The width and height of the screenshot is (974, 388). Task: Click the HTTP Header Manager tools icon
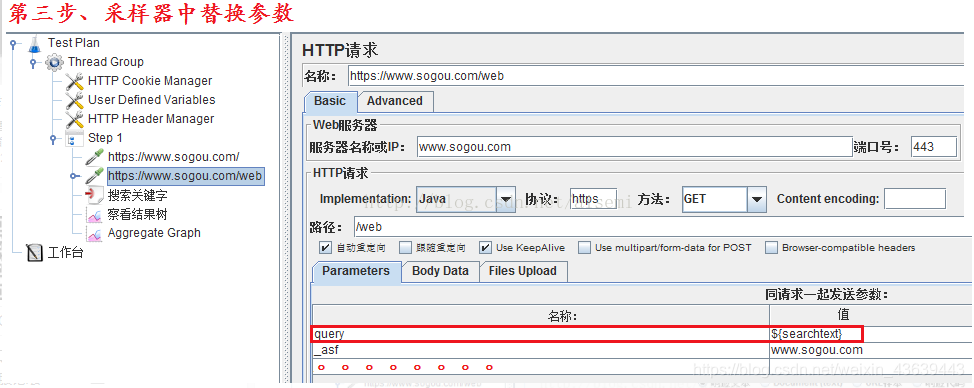coord(75,119)
